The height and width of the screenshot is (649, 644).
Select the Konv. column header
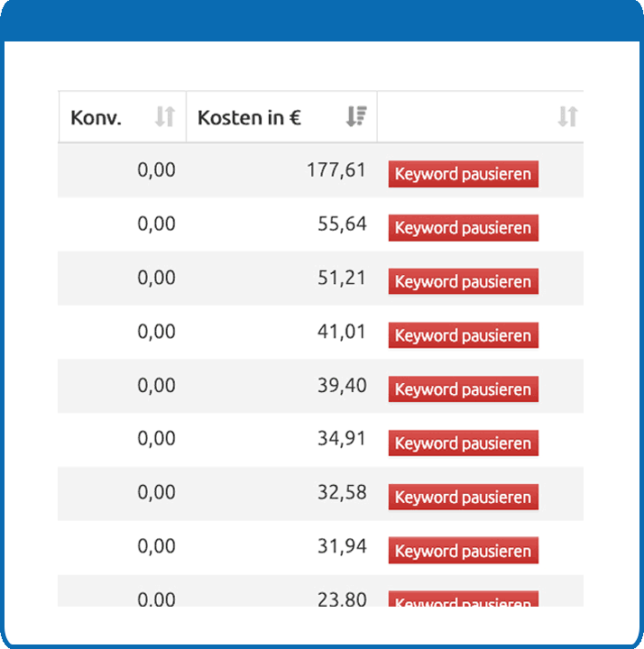(x=123, y=117)
